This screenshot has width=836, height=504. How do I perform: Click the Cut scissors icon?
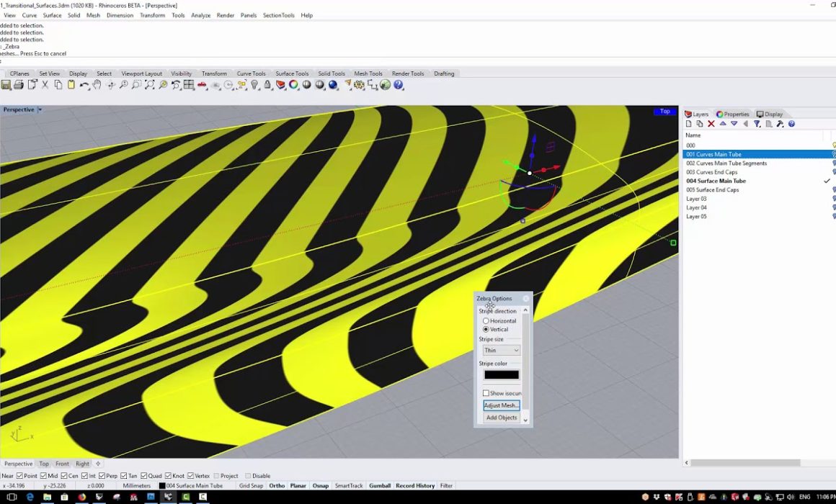click(45, 85)
